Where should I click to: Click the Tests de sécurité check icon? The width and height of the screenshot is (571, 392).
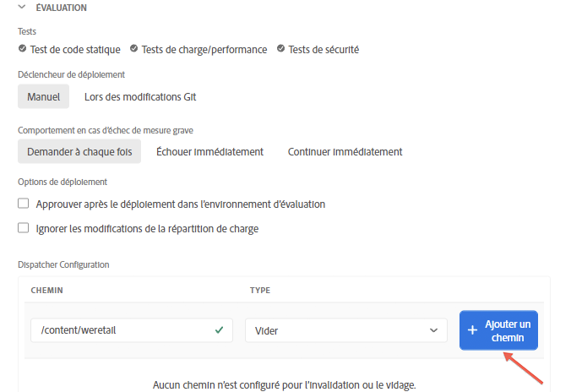(280, 48)
